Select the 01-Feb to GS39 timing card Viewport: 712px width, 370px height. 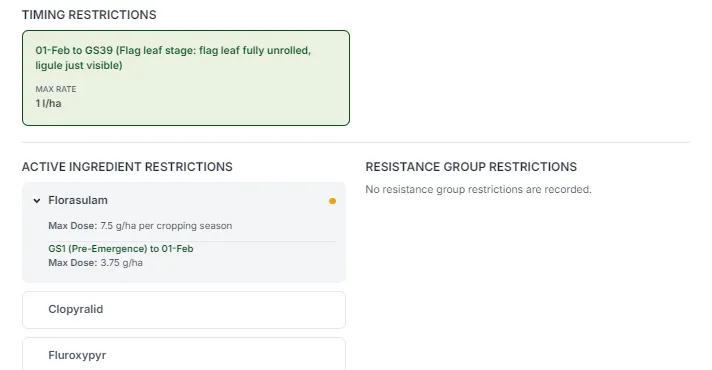tap(186, 78)
